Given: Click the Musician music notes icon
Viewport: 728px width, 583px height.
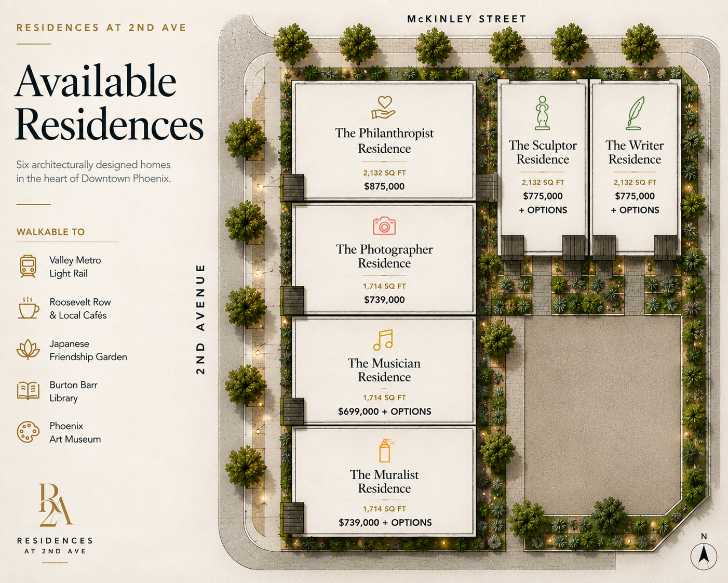Looking at the screenshot, I should tap(383, 340).
